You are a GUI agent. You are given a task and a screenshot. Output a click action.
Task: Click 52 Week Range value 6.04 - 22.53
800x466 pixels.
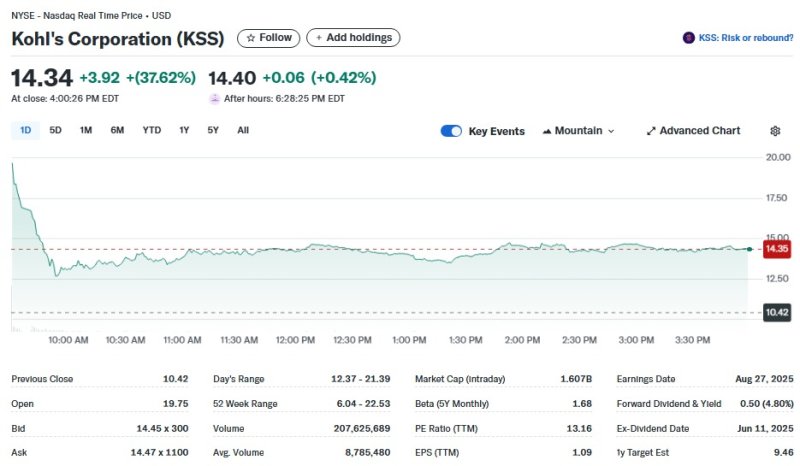point(363,404)
